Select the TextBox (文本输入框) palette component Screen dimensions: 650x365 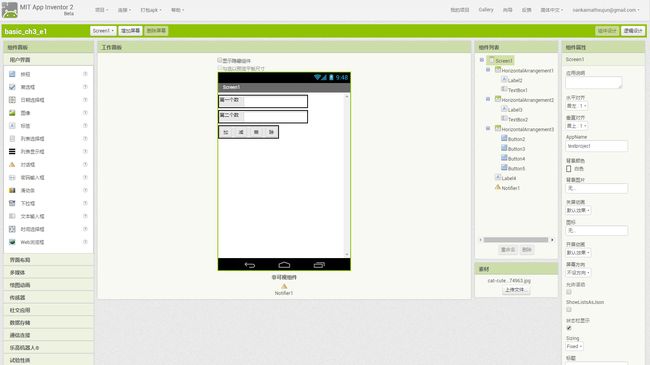point(32,216)
